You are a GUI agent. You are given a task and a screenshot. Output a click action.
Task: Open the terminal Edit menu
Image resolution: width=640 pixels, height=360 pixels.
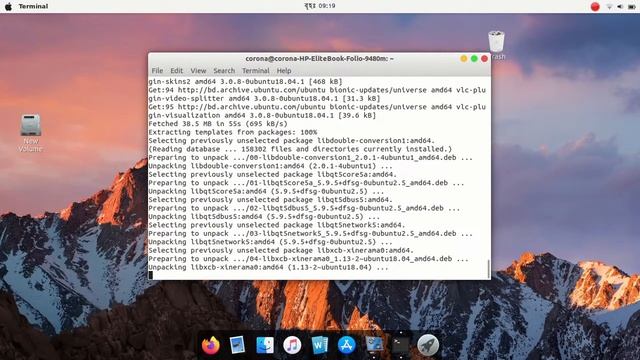pyautogui.click(x=176, y=71)
